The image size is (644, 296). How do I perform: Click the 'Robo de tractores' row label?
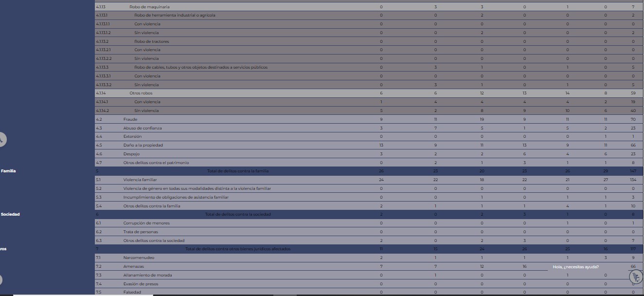152,41
